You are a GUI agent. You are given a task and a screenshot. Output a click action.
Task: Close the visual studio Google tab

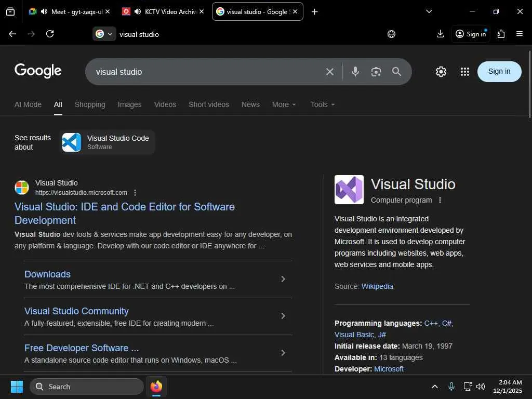[x=295, y=11]
